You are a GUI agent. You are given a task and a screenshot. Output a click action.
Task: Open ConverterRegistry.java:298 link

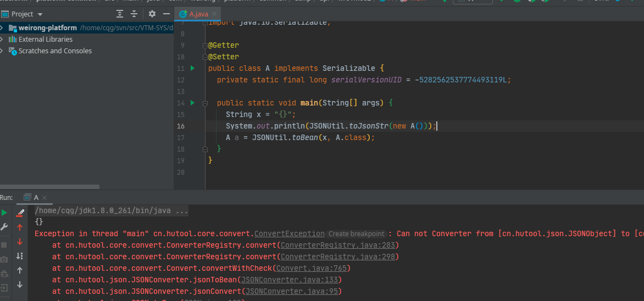(x=337, y=257)
